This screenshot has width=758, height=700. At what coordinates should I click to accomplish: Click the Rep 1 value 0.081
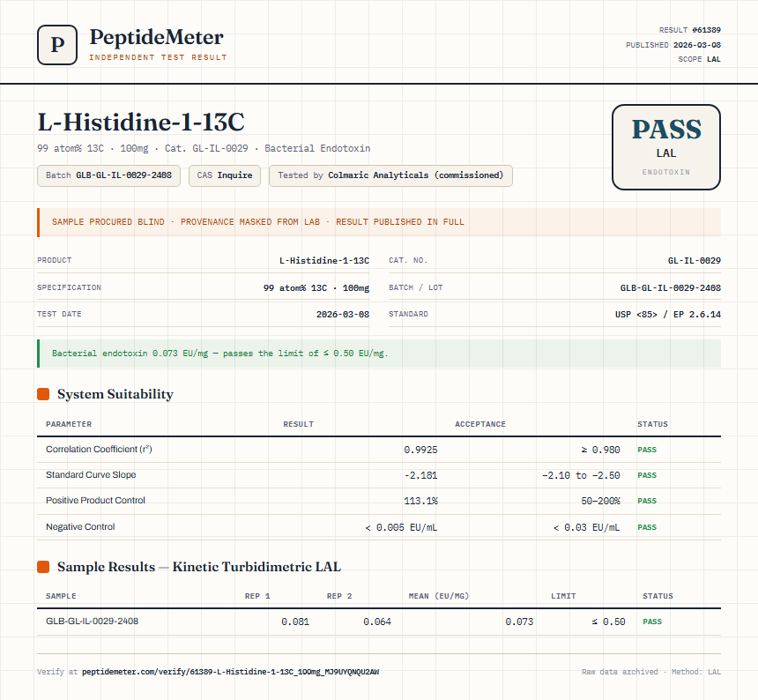[x=295, y=622]
